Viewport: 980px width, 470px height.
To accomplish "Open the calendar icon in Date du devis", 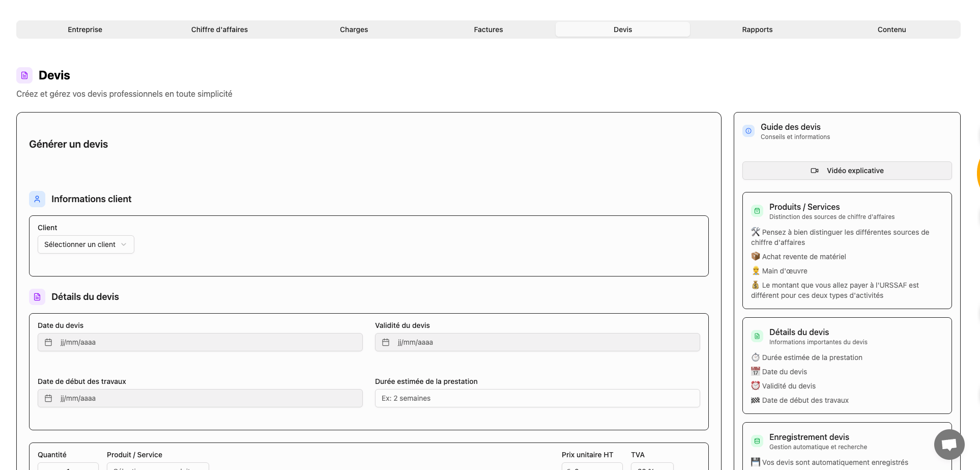I will tap(47, 342).
